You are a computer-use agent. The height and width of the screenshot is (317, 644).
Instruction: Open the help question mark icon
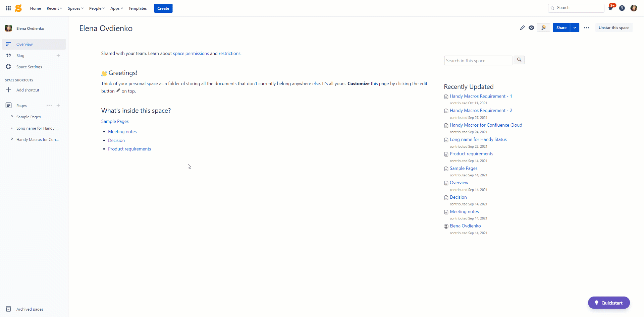[622, 8]
